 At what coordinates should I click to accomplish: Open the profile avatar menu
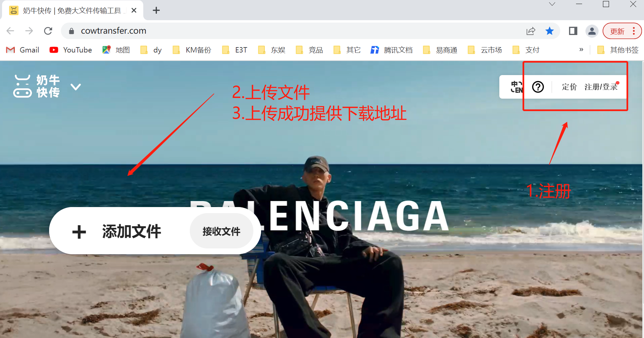click(x=592, y=31)
